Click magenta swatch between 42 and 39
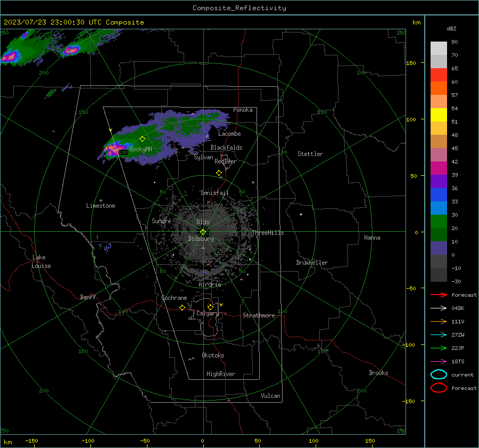The width and height of the screenshot is (479, 448). (439, 168)
